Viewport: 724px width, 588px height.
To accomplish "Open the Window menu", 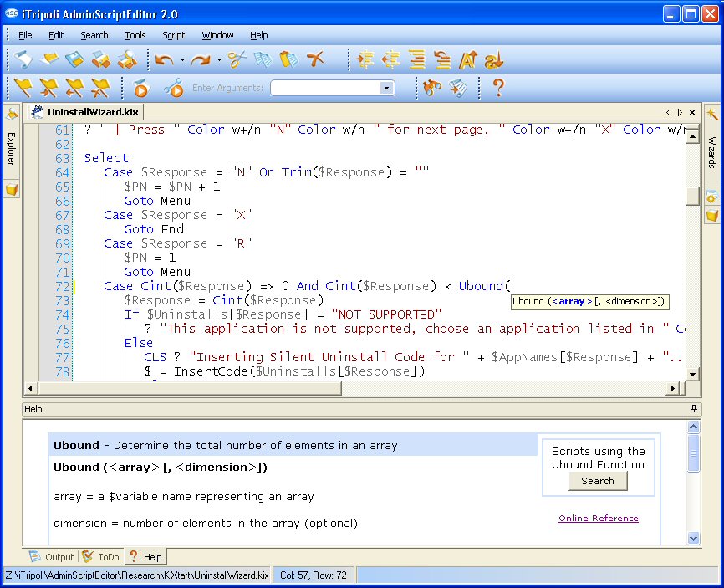I will [x=217, y=35].
